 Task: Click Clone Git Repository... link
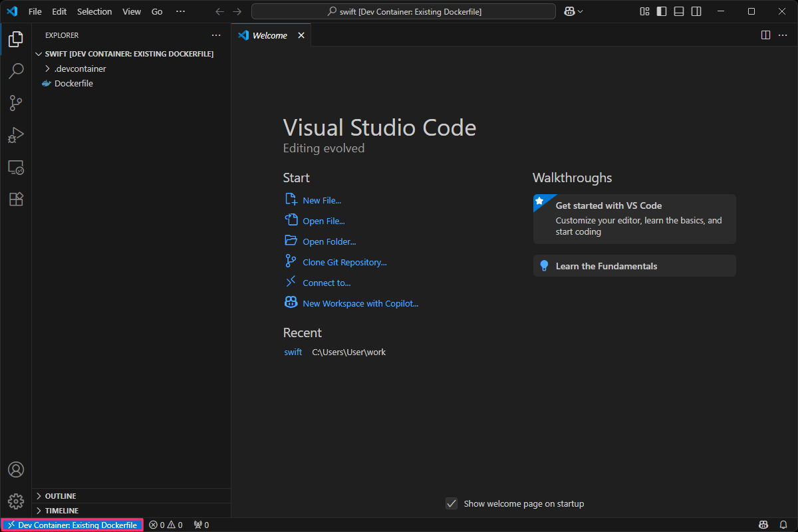(x=344, y=262)
